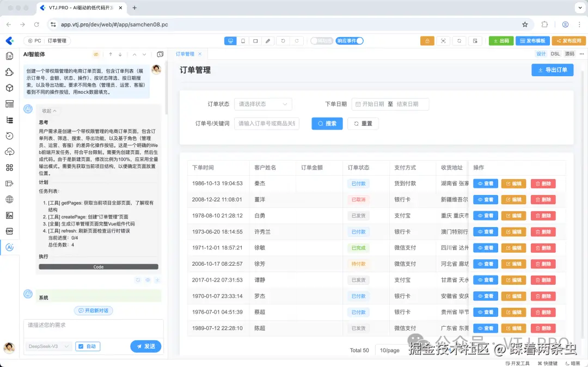Enable 暗黑 dark mode in status bar
Viewport: 588px width, 367px height.
(574, 363)
